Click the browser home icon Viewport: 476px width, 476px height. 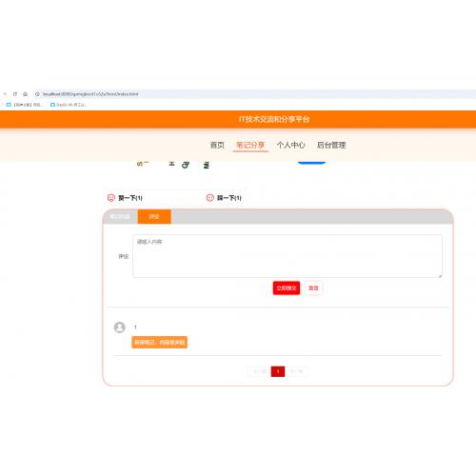click(x=25, y=94)
